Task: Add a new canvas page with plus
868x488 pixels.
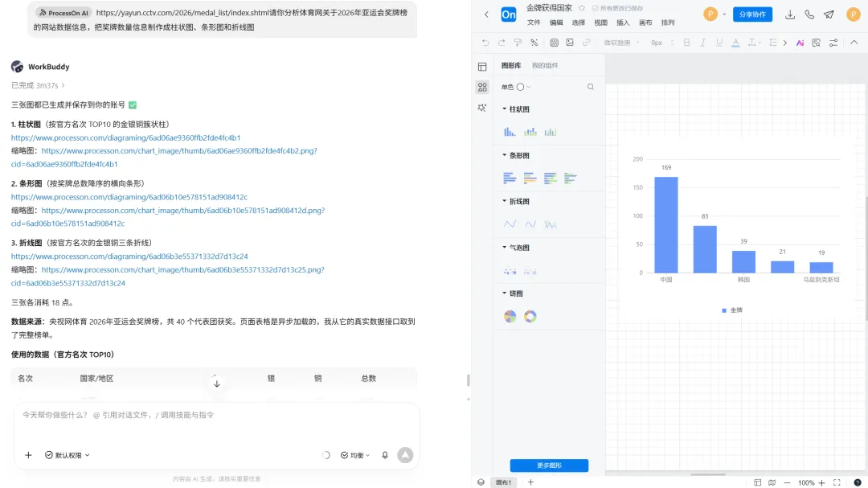Action: point(530,482)
